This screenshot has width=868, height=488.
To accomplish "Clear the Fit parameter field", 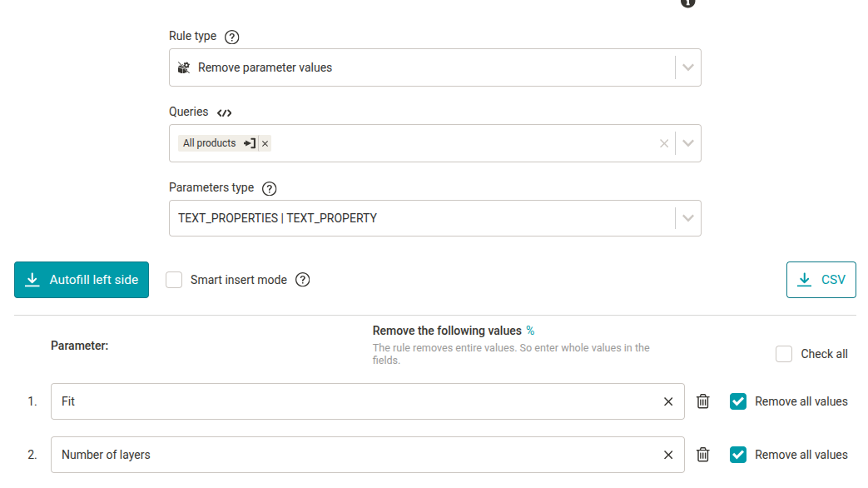I will pos(668,401).
